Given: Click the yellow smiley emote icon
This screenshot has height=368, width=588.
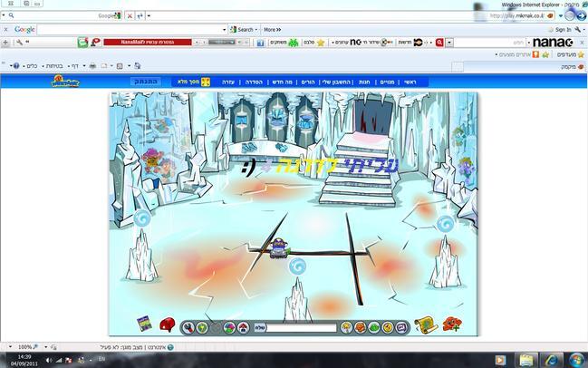Looking at the screenshot, I should [x=388, y=327].
